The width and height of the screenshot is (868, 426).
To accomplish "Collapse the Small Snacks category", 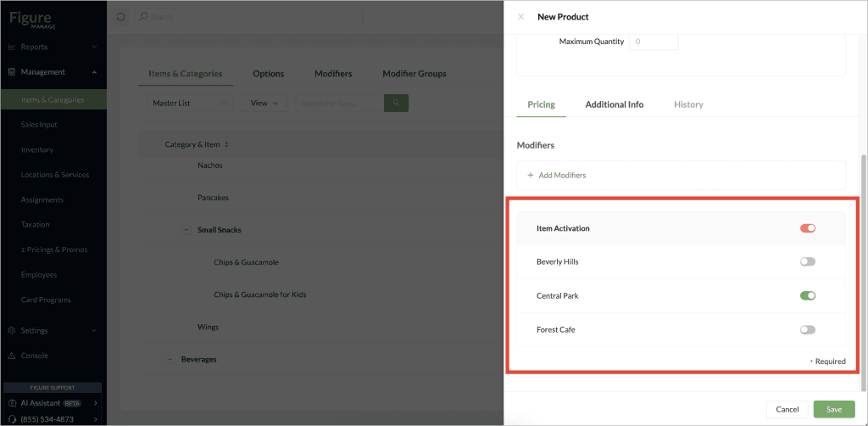I will [x=186, y=230].
